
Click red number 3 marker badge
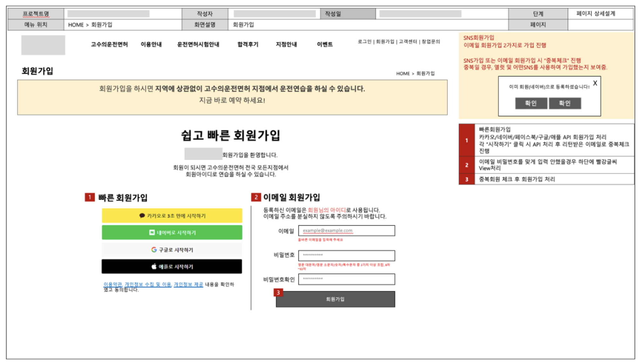tap(278, 293)
